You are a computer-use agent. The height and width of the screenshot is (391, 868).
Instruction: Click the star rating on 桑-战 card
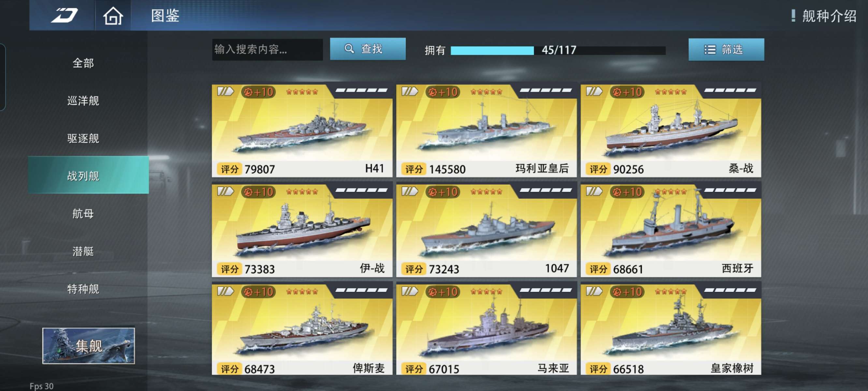coord(671,92)
